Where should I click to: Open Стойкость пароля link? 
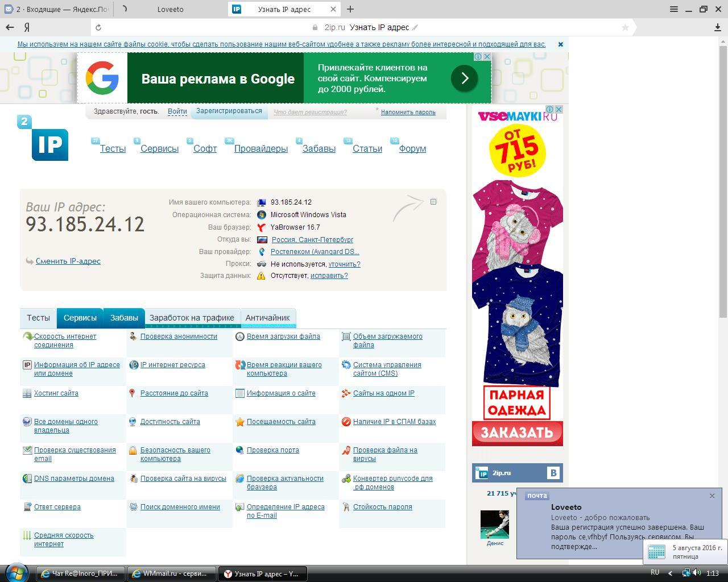[x=383, y=507]
